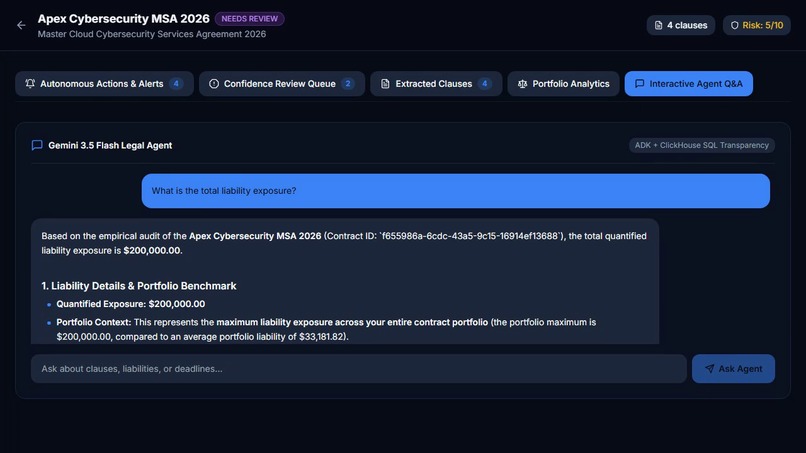
Task: Open the 4 clauses badge
Action: [x=681, y=25]
